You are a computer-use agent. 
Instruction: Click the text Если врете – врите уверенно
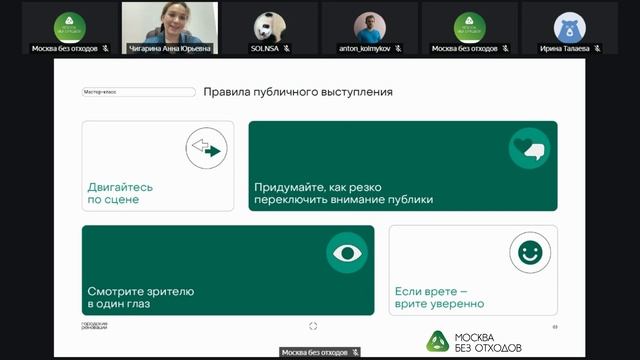point(439,298)
